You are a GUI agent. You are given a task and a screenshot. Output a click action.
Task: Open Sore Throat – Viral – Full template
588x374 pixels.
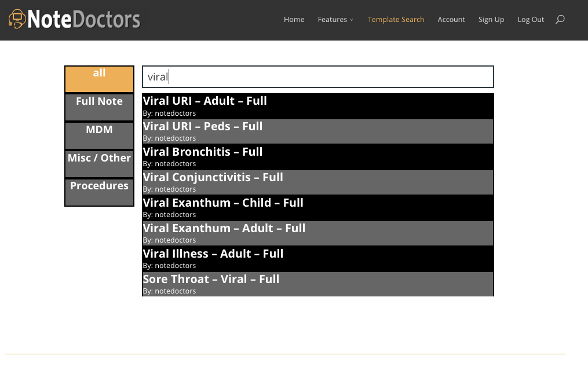tap(317, 284)
